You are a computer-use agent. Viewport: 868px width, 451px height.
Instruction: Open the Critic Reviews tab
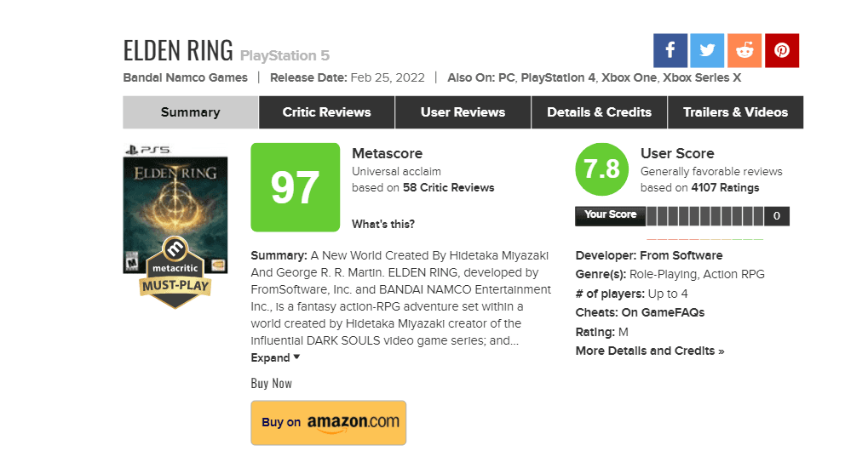click(x=326, y=112)
